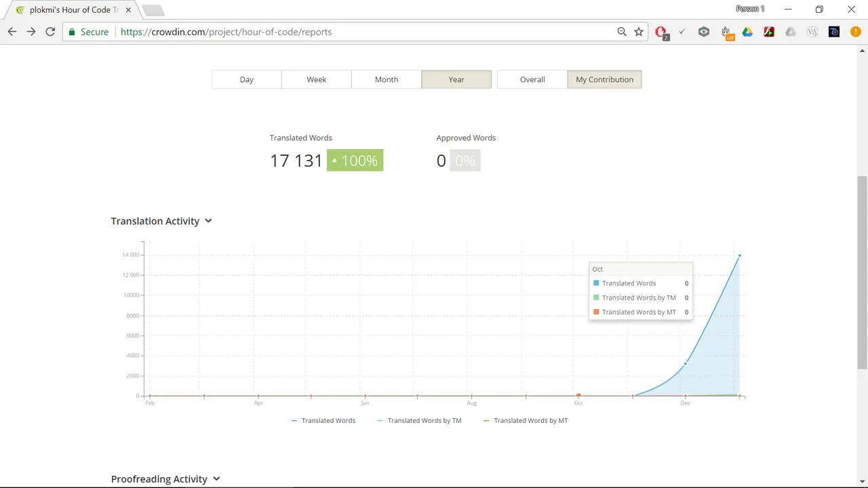Image resolution: width=868 pixels, height=488 pixels.
Task: Click the December data point on chart
Action: coord(685,364)
